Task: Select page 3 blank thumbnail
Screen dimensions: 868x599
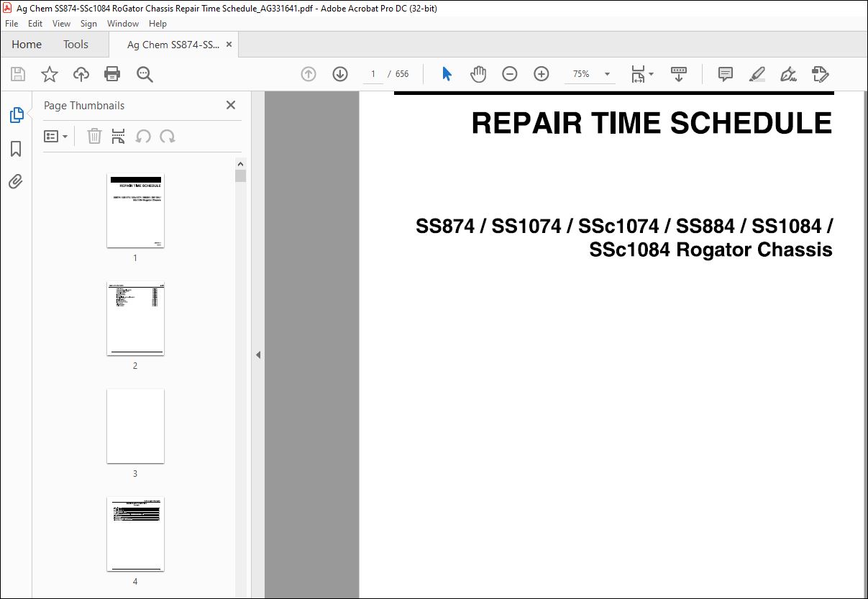Action: [x=135, y=426]
